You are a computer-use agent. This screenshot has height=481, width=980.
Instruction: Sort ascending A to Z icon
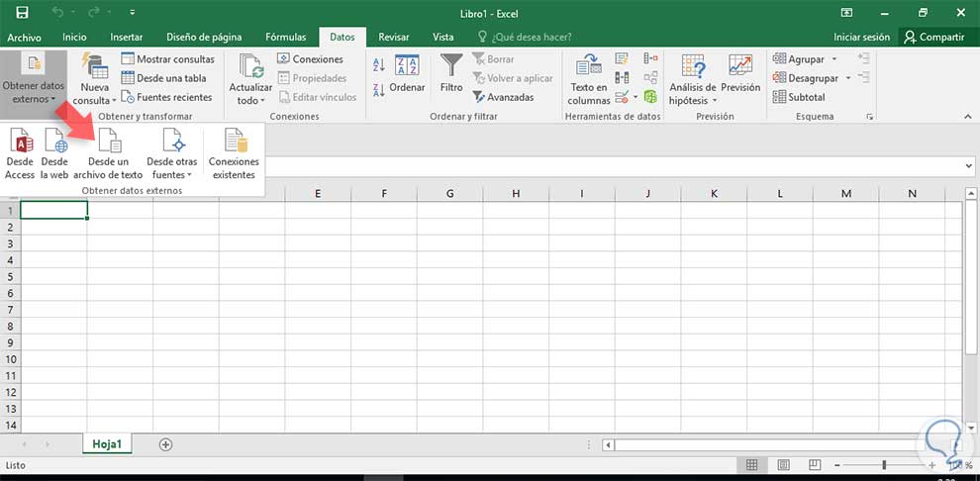[x=379, y=65]
